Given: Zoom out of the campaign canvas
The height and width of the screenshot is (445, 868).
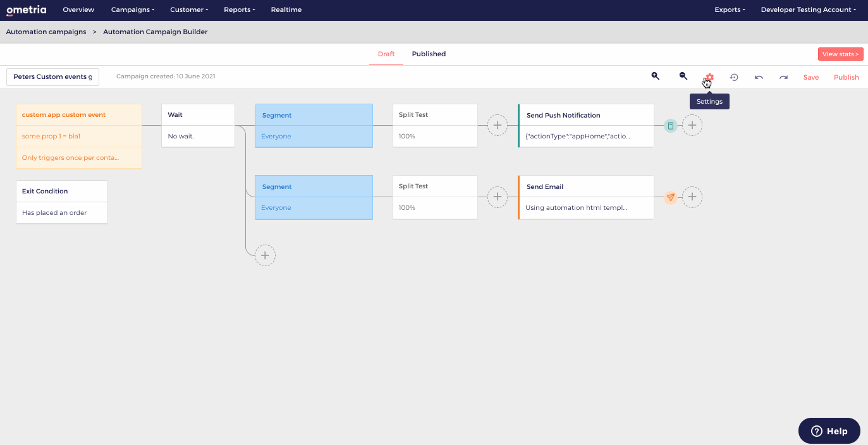Looking at the screenshot, I should click(x=683, y=76).
